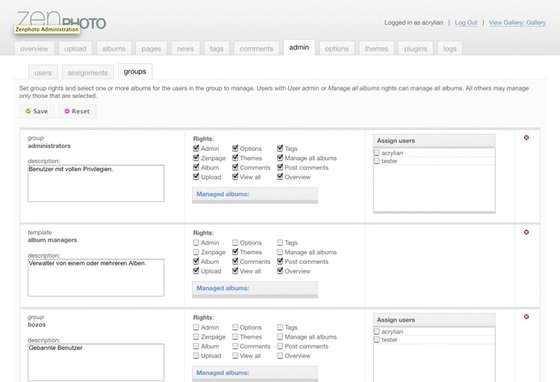Uncheck Themes right for album managers
Viewport: 560px width, 382px height.
click(x=235, y=252)
